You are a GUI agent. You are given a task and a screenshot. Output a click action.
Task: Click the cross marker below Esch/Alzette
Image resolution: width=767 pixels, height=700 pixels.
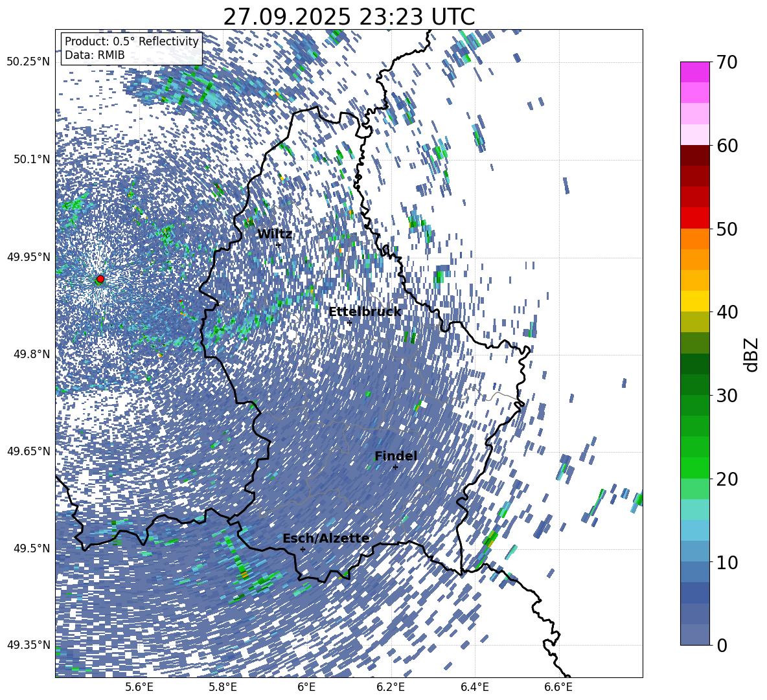[303, 549]
